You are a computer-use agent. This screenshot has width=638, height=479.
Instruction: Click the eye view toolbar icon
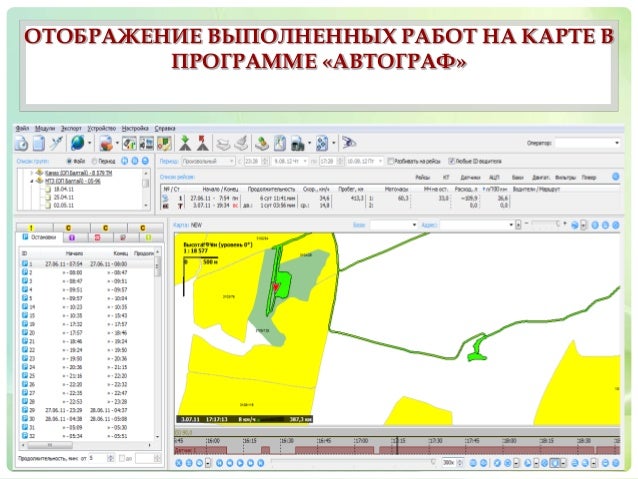349,143
